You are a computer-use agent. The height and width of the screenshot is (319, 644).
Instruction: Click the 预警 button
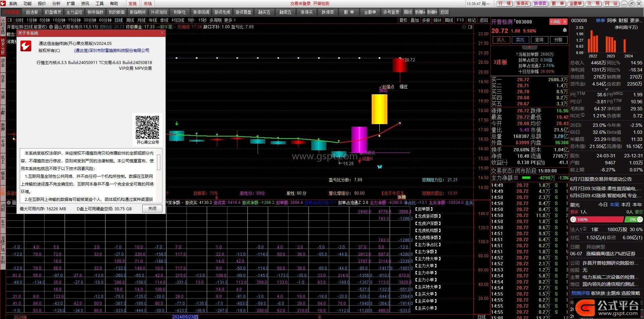(558, 40)
